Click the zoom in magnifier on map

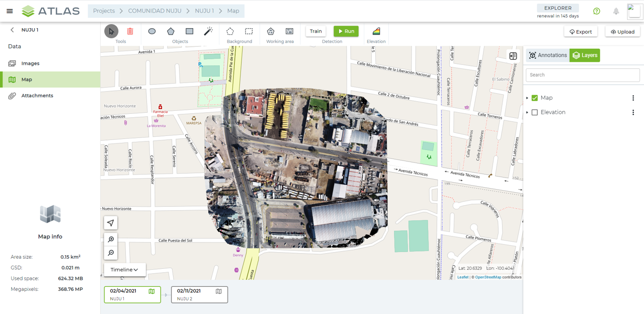(111, 240)
